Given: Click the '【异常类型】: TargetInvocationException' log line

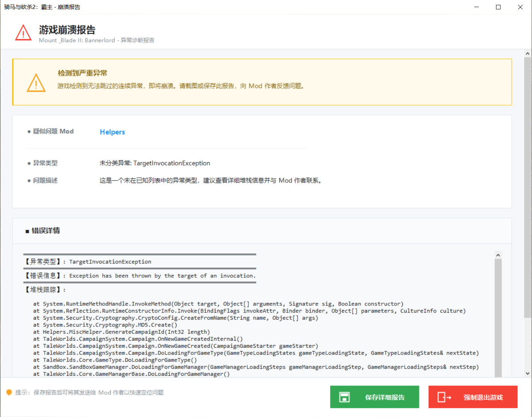Looking at the screenshot, I should pyautogui.click(x=87, y=261).
